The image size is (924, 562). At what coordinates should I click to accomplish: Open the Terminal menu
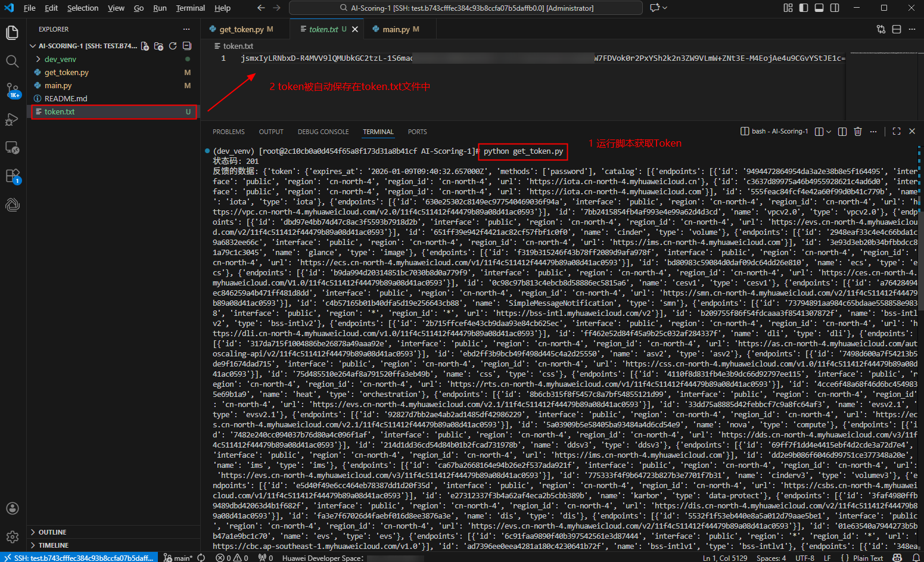191,8
